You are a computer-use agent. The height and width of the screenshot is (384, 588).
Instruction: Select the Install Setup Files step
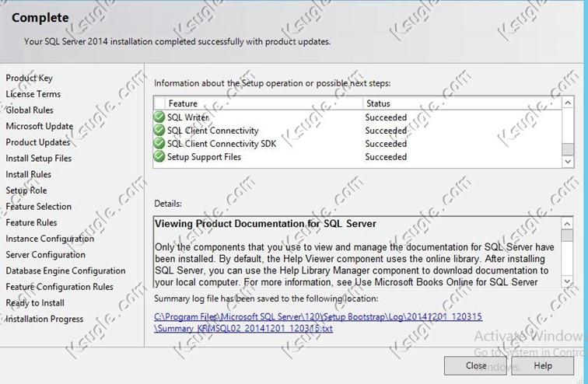click(x=39, y=159)
